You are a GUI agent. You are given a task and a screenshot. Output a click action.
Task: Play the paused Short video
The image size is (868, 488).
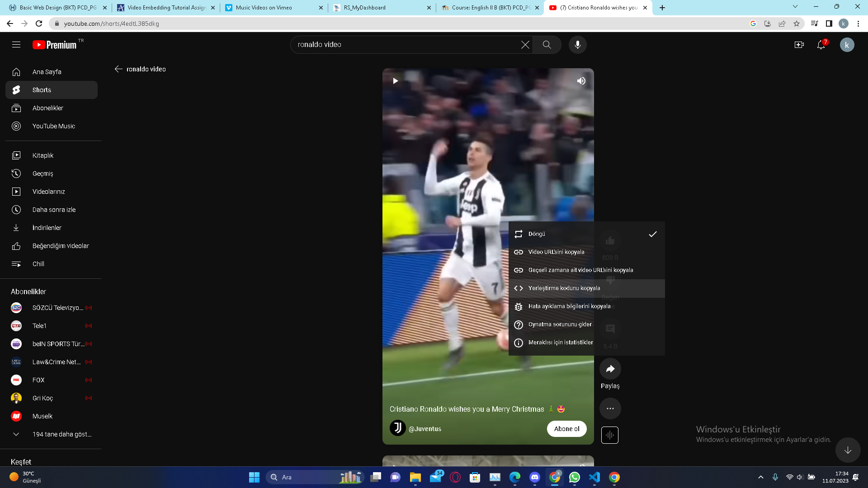(x=396, y=81)
